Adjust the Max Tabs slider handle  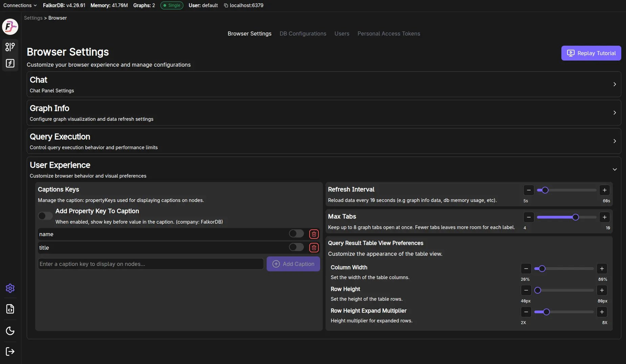coord(575,217)
